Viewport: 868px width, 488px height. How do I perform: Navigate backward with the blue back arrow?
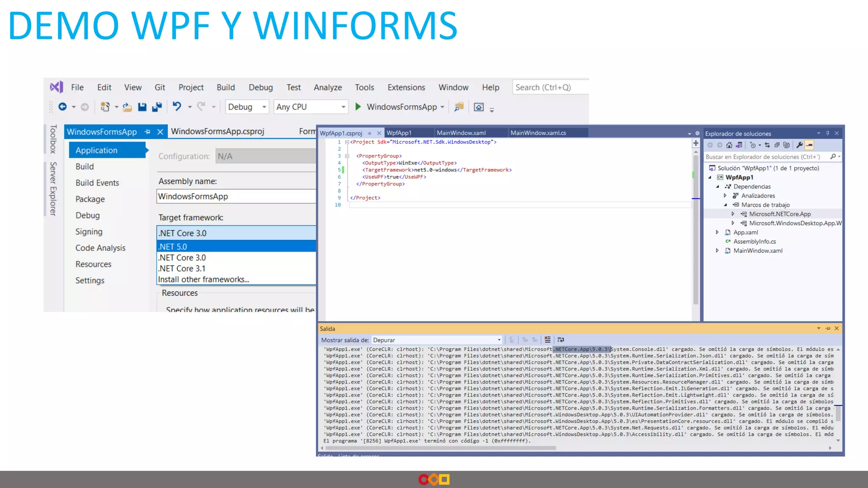click(x=62, y=107)
